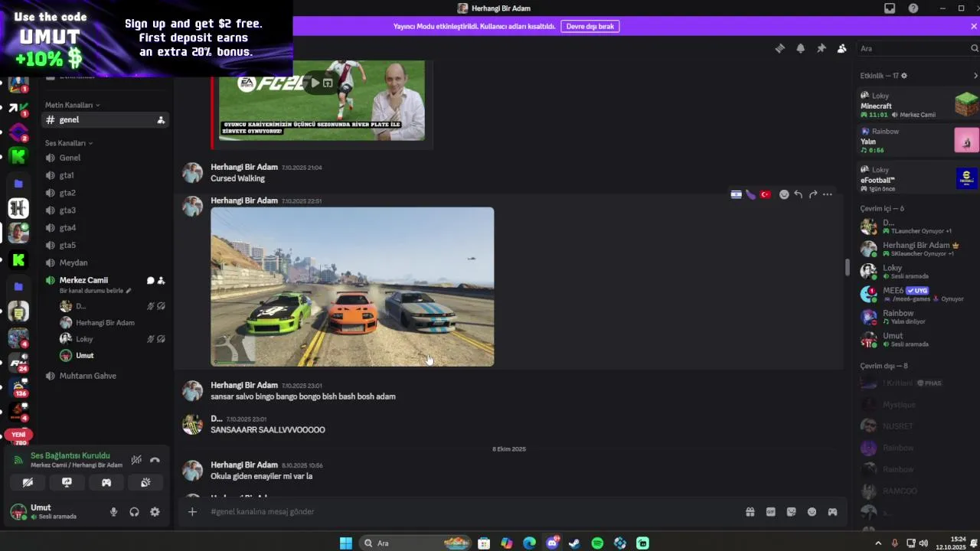This screenshot has width=980, height=551.
Task: Add attachment with the plus button
Action: [x=192, y=512]
